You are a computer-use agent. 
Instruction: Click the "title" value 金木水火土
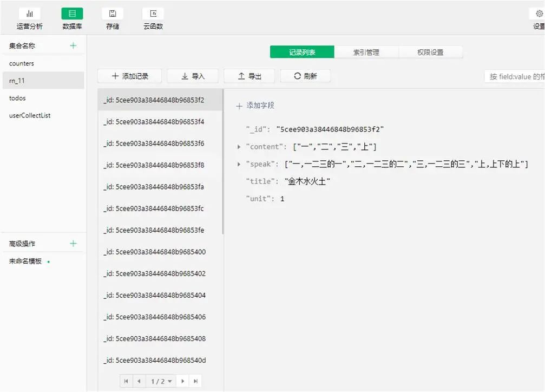click(x=307, y=181)
